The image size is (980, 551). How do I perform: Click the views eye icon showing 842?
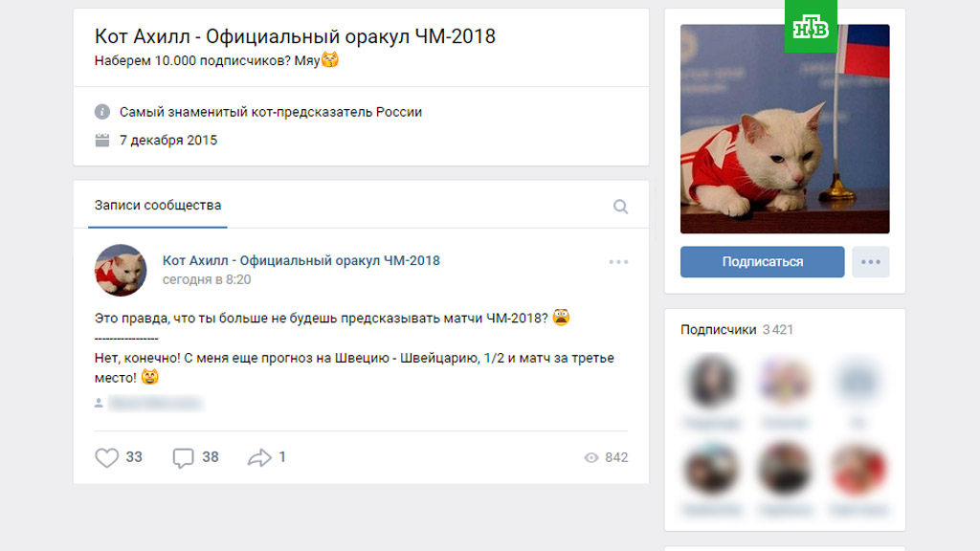click(x=591, y=458)
